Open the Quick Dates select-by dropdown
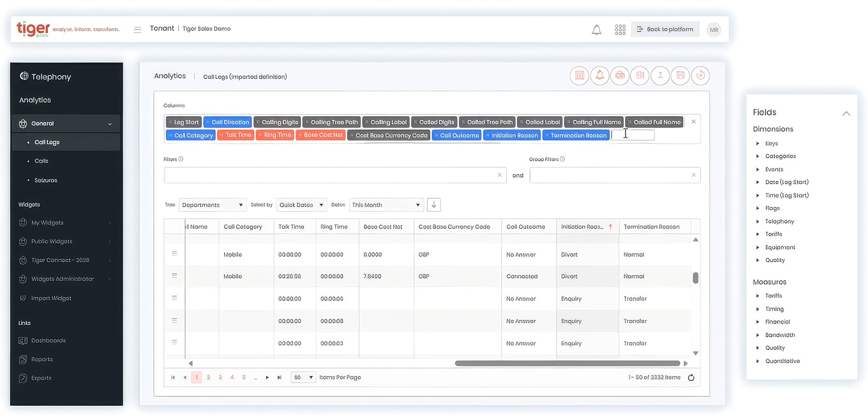The width and height of the screenshot is (868, 420). point(301,205)
